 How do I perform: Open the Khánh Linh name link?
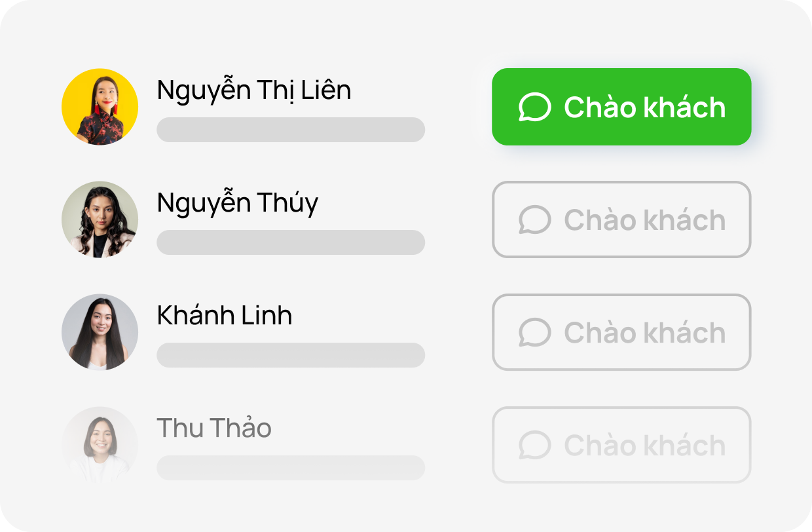pyautogui.click(x=224, y=316)
